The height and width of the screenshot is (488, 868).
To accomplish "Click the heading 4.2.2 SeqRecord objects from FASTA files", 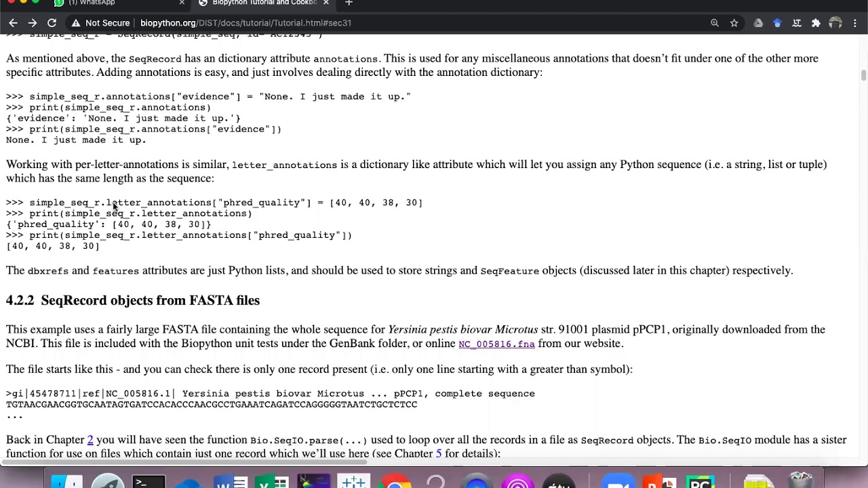I will (133, 300).
